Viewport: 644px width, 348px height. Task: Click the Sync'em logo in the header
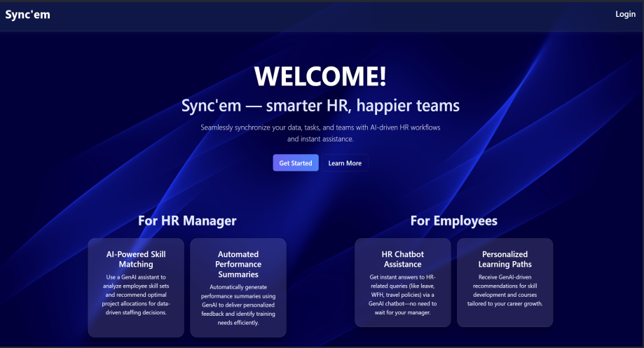pyautogui.click(x=27, y=15)
